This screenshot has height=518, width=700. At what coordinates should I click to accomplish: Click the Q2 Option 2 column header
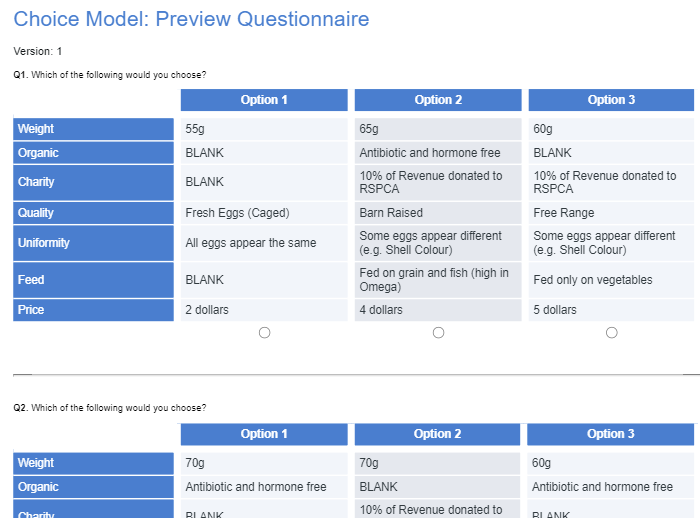click(438, 434)
